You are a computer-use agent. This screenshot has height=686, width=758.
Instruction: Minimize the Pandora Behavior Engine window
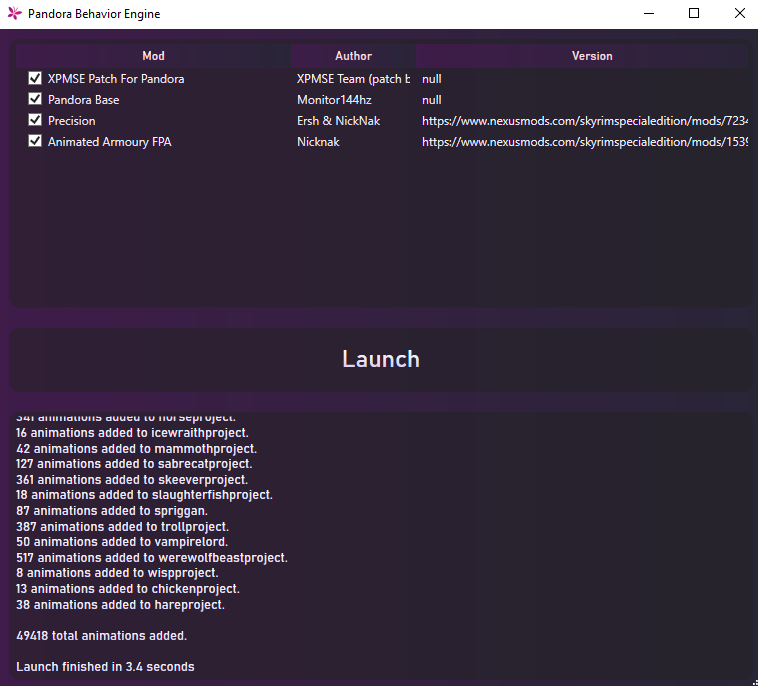pyautogui.click(x=647, y=14)
